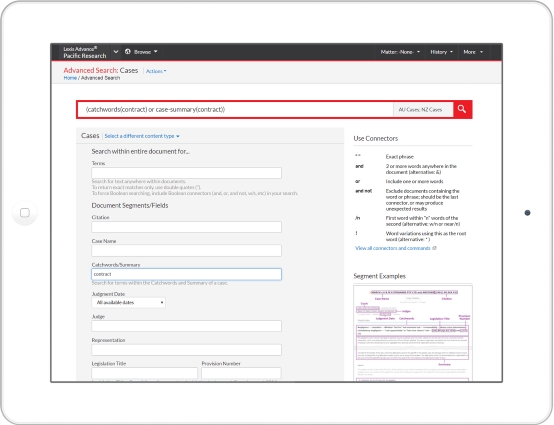Screen dimensions: 554x425
Task: Click into the Terms input field
Action: tap(187, 173)
